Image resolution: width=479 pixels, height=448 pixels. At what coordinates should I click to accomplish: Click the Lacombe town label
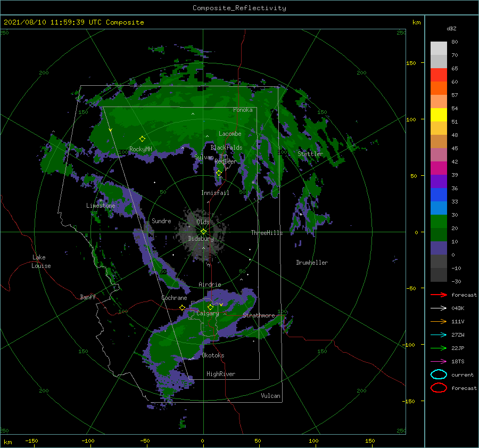230,134
